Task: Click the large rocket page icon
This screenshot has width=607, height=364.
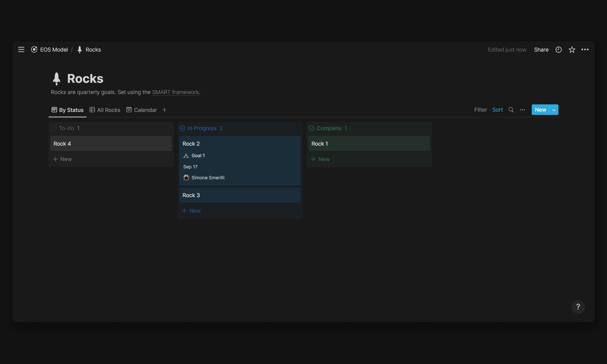Action: point(56,79)
